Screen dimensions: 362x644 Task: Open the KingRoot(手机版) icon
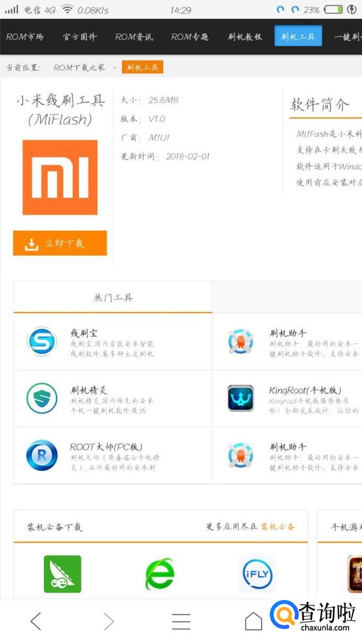pos(241,398)
